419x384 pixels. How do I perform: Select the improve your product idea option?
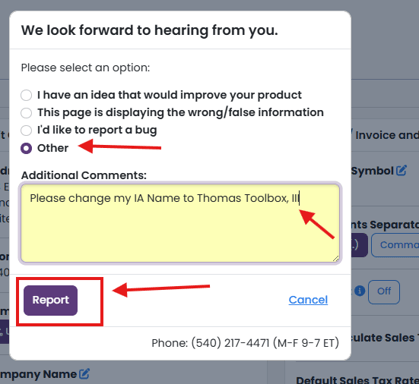(26, 95)
